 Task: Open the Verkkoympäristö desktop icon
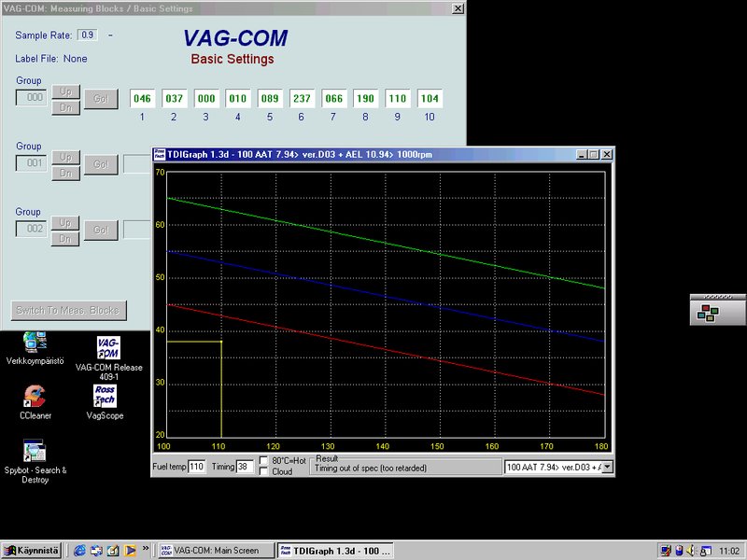(x=35, y=343)
